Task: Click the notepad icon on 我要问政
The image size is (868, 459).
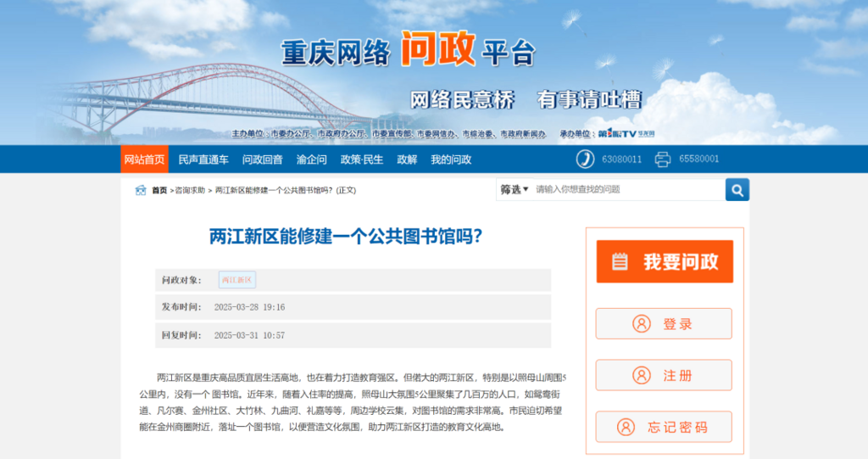Action: [620, 261]
